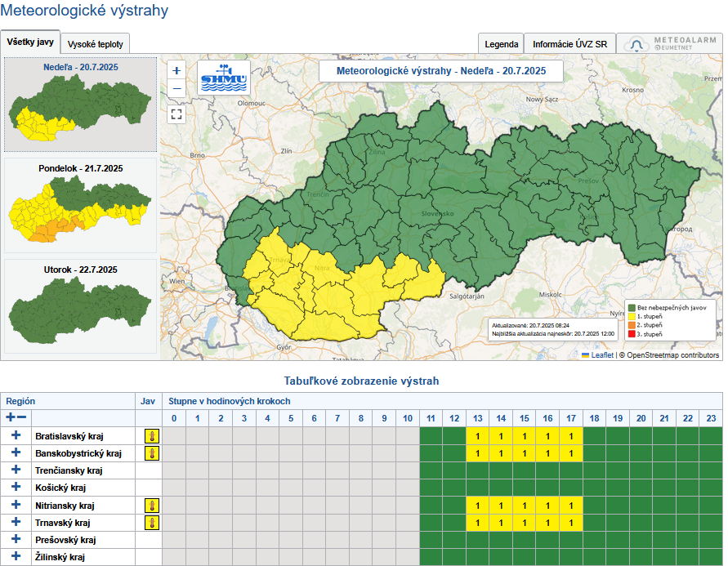Select the Všetky javy tab
Image resolution: width=728 pixels, height=566 pixels.
click(30, 42)
